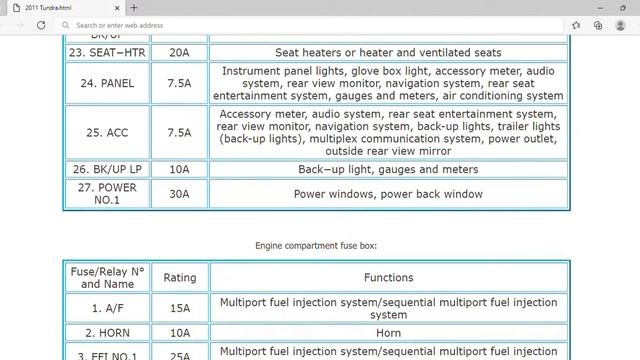Restore down the browser window
Screen dimensions: 640x360
623,8
